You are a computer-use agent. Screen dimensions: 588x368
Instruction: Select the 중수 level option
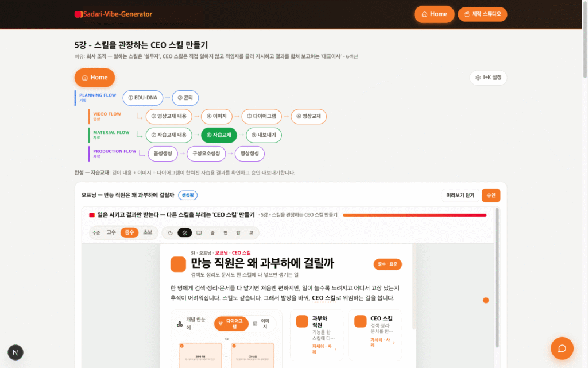pyautogui.click(x=129, y=232)
